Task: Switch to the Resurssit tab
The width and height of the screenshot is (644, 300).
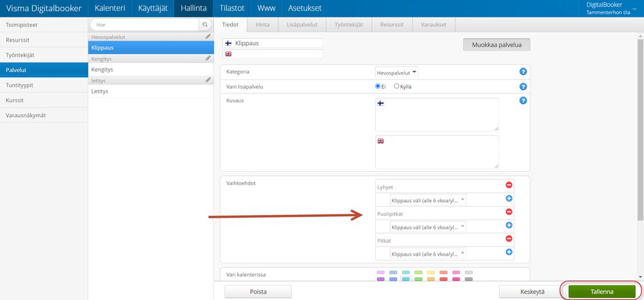Action: [x=392, y=24]
